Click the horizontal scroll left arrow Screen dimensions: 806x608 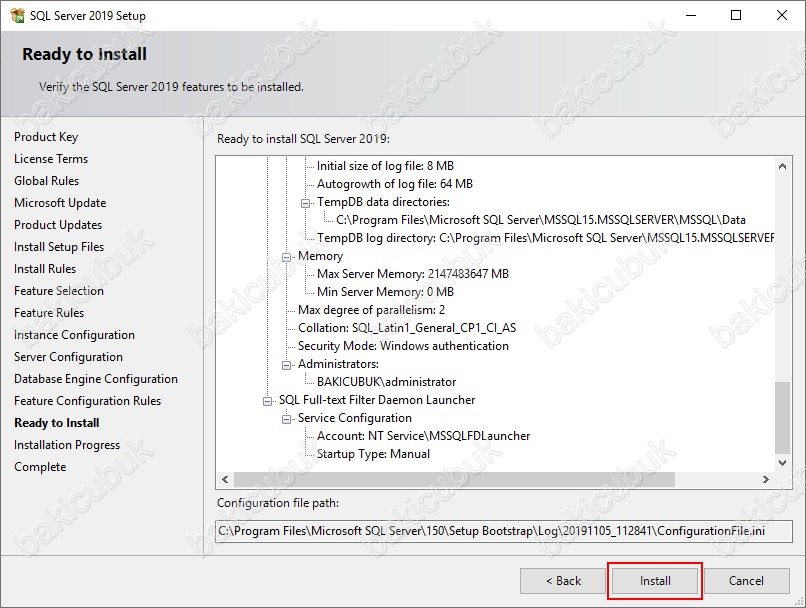[225, 479]
